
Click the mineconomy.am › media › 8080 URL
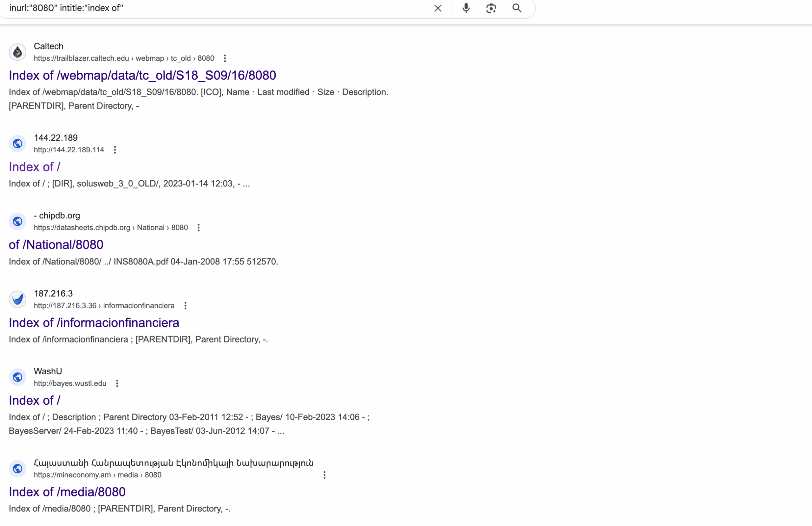click(98, 475)
